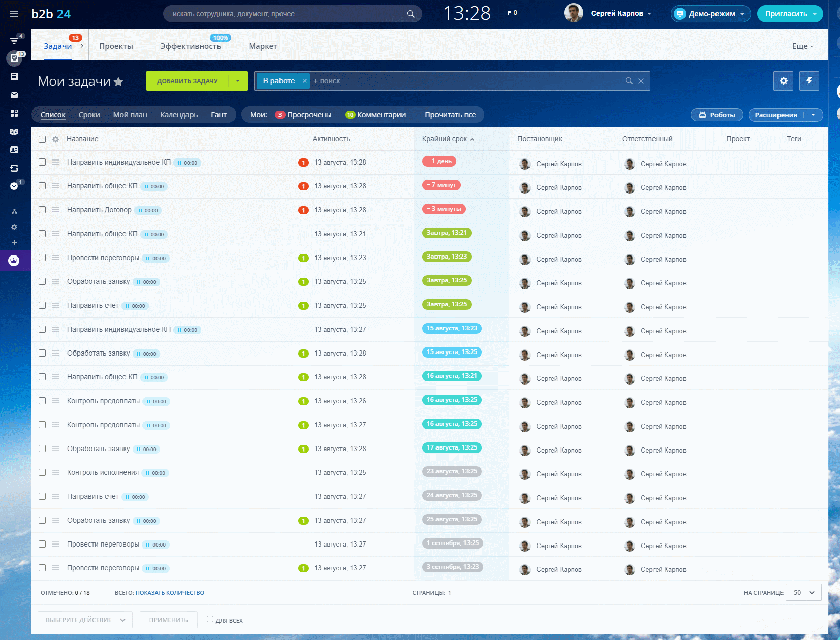Click column settings gear beside Название
This screenshot has width=840, height=640.
pos(56,139)
